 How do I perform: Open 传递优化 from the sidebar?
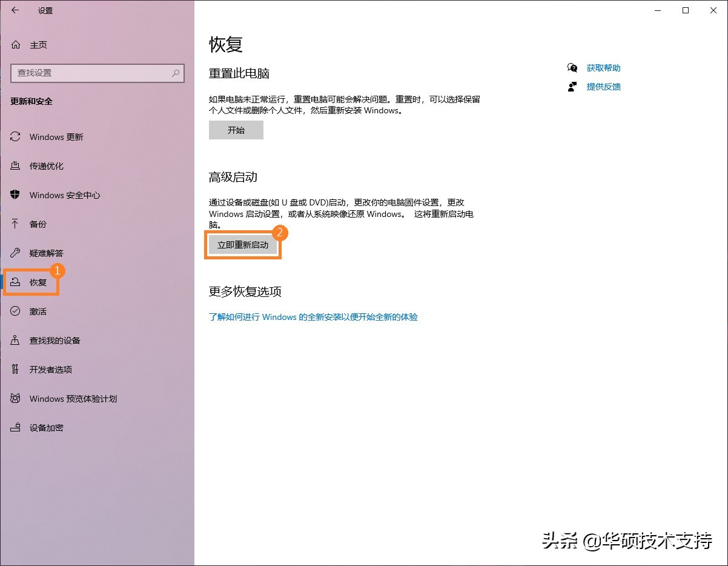pos(15,166)
